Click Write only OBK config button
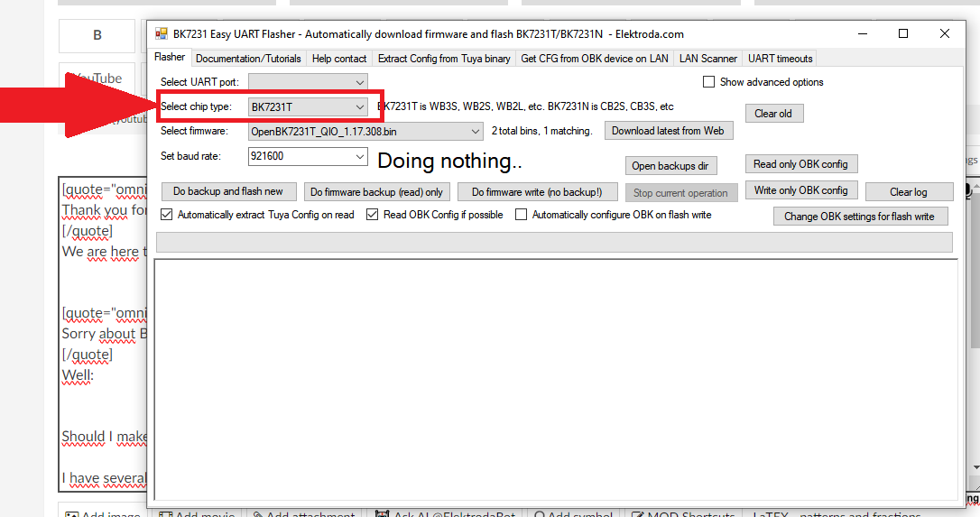This screenshot has width=980, height=517. pyautogui.click(x=800, y=190)
